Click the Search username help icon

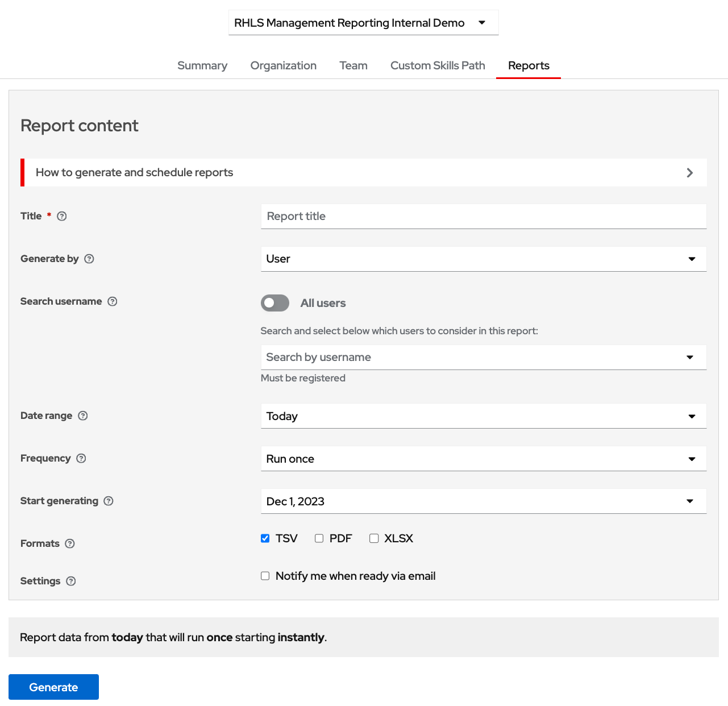coord(112,301)
